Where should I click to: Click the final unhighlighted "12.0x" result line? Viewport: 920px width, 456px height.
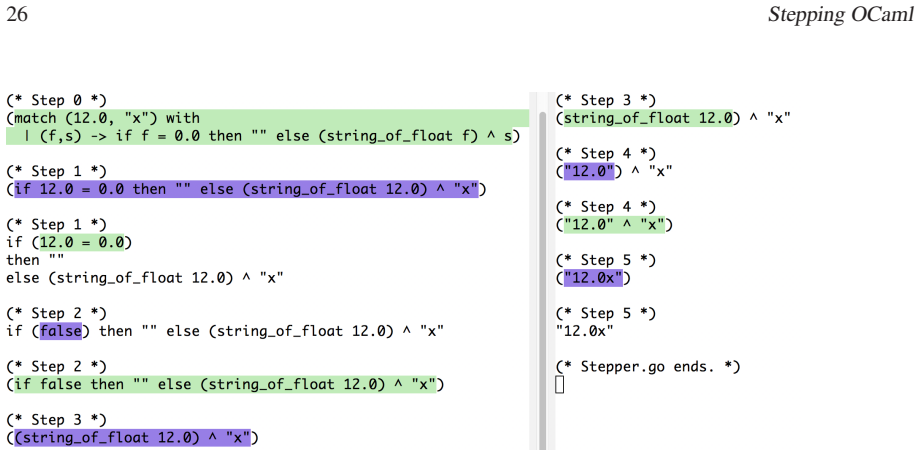(x=584, y=332)
